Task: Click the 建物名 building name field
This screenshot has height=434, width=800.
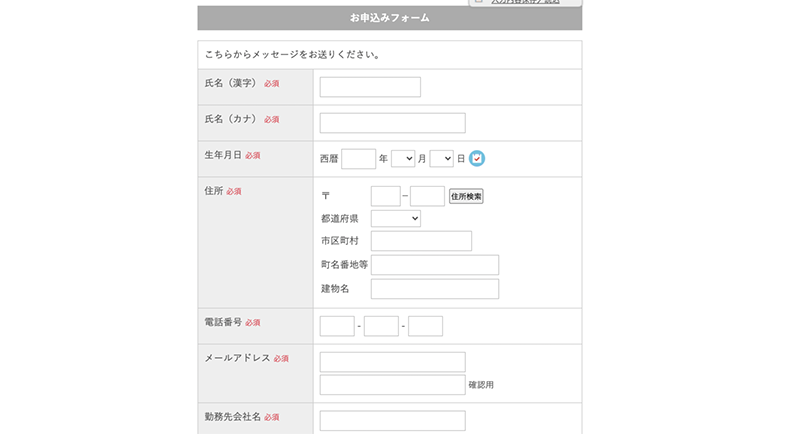Action: click(434, 289)
